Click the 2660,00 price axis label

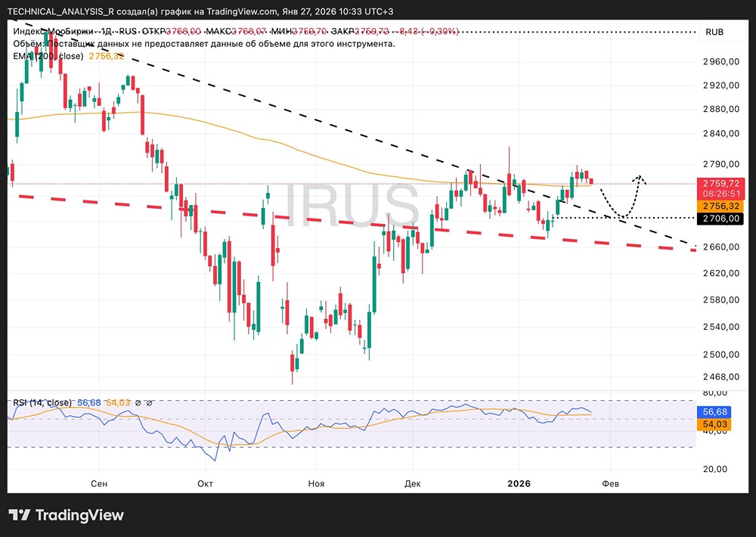click(721, 247)
